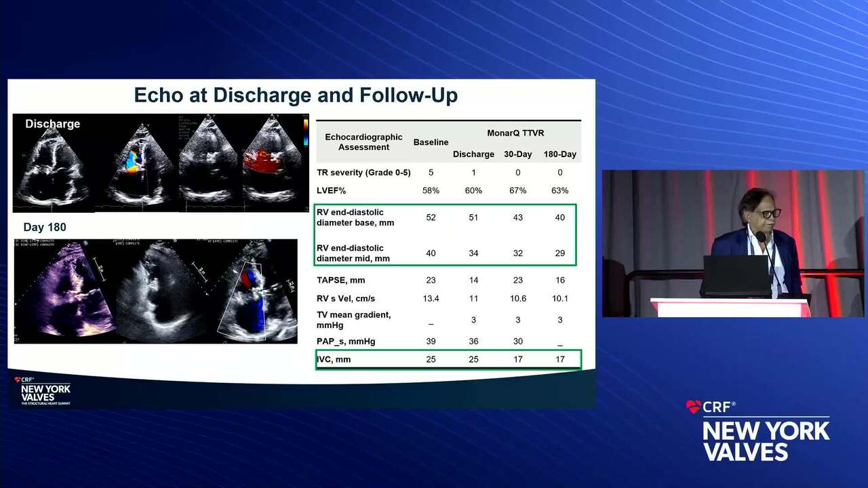The image size is (868, 488).
Task: Click the Doppler color scale bar beside Discharge images
Action: 306,134
